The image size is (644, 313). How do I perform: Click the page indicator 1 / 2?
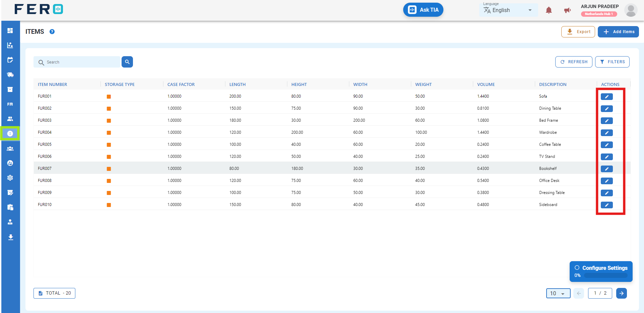[600, 293]
